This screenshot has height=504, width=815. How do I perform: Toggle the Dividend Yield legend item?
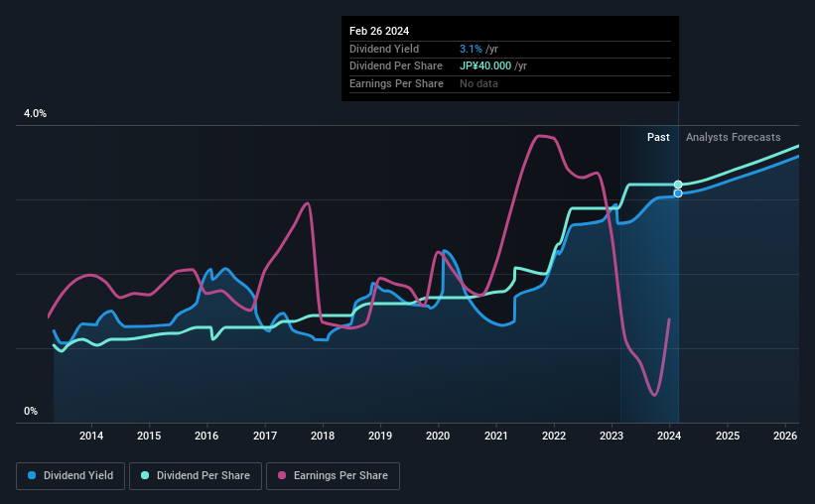click(70, 476)
